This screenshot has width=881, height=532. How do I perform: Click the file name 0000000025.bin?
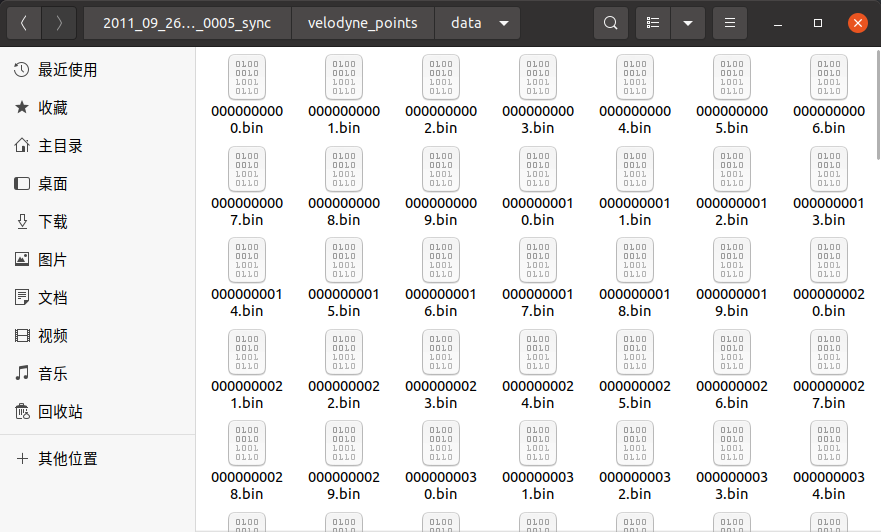[635, 394]
